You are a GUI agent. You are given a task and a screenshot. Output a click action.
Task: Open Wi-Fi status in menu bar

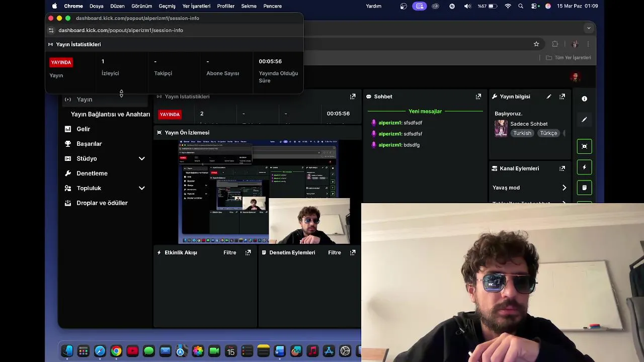tap(508, 6)
